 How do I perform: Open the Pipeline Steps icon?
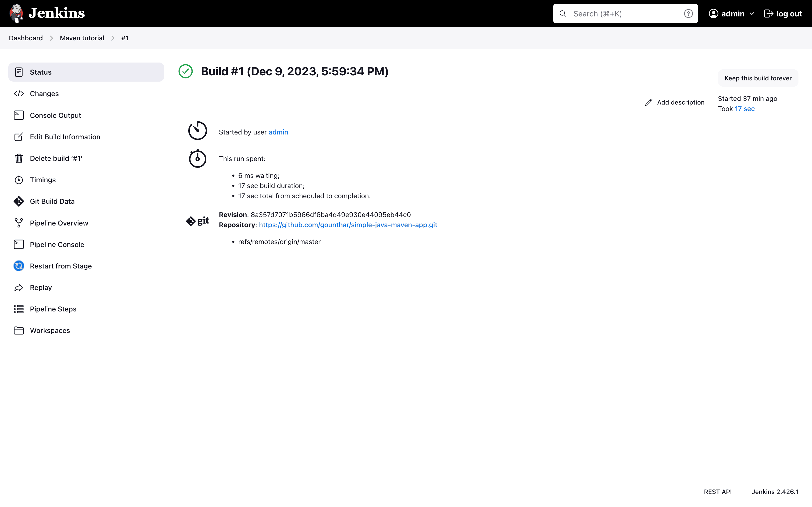[19, 308]
